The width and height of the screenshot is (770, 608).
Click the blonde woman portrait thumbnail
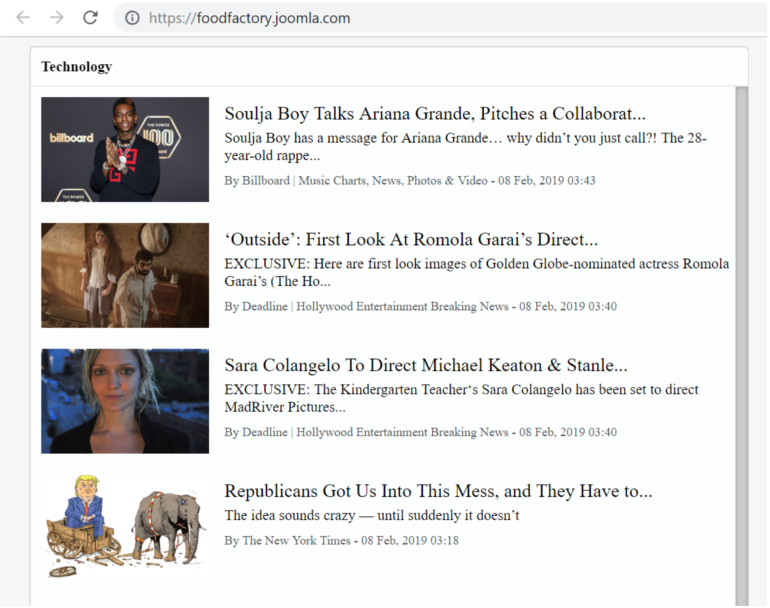125,401
